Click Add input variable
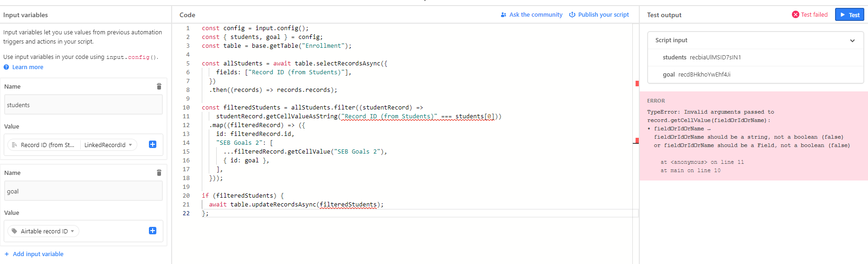The height and width of the screenshot is (264, 868). coord(38,254)
